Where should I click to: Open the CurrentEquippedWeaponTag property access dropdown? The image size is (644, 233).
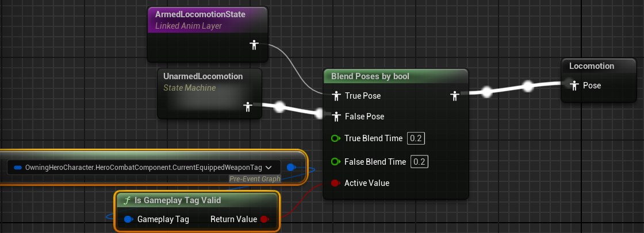pos(144,168)
